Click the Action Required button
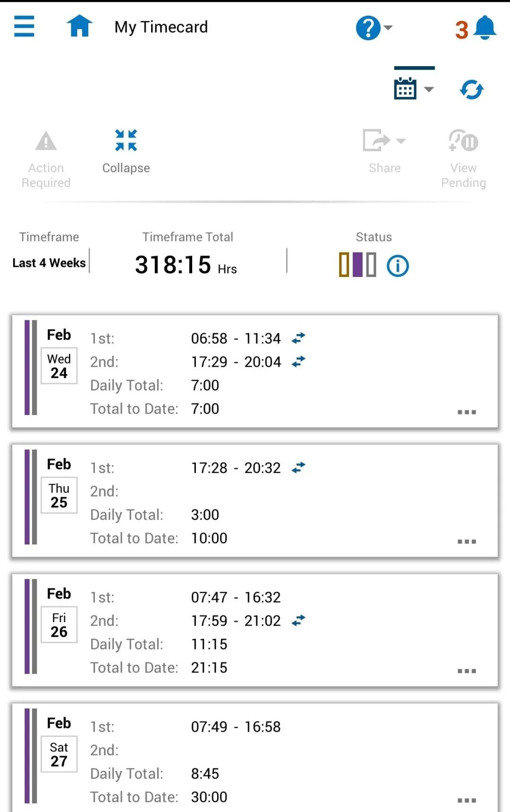This screenshot has width=510, height=812. (46, 160)
